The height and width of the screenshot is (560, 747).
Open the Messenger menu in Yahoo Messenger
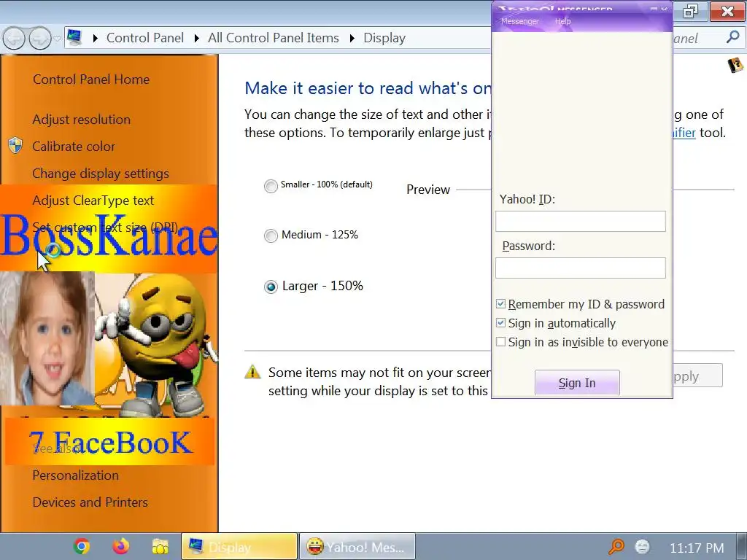click(519, 21)
